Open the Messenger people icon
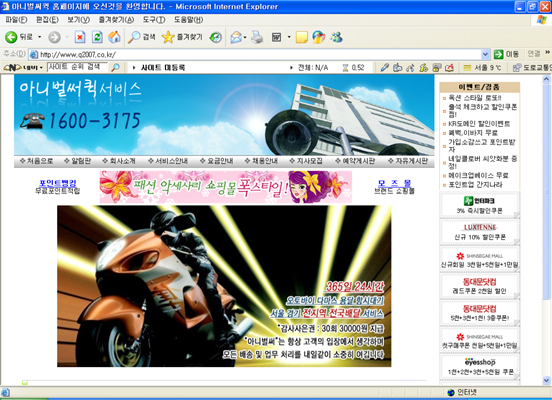Image resolution: width=552 pixels, height=400 pixels. pyautogui.click(x=336, y=37)
